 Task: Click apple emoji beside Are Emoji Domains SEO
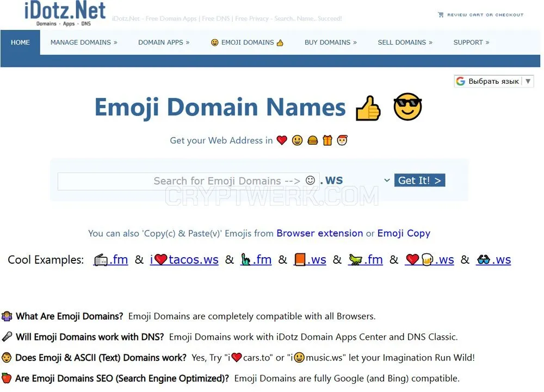coord(6,378)
